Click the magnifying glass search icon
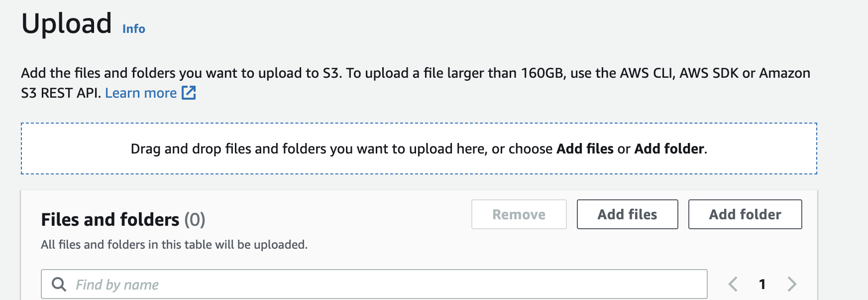 coord(59,284)
